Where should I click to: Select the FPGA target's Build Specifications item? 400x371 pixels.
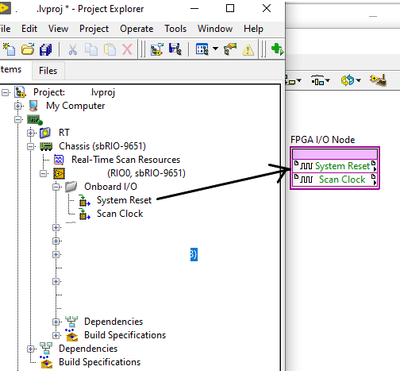point(125,335)
